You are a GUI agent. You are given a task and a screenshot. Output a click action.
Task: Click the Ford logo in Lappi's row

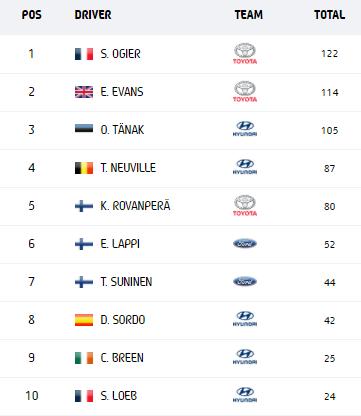coord(245,244)
